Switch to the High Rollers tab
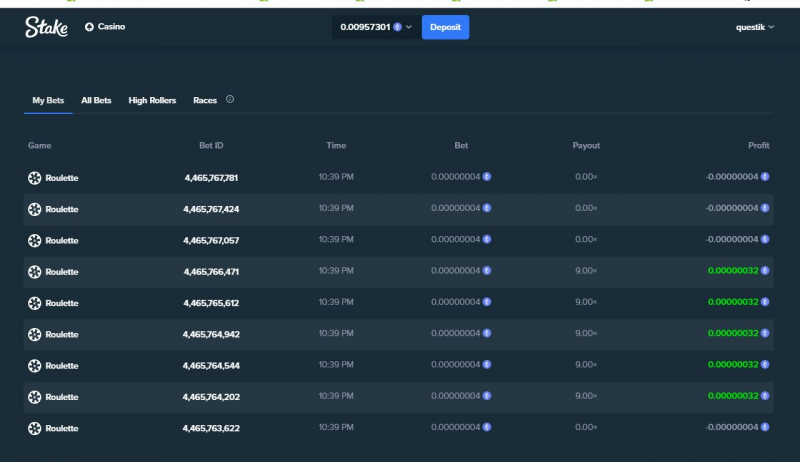Viewport: 800px width, 462px height. tap(152, 100)
